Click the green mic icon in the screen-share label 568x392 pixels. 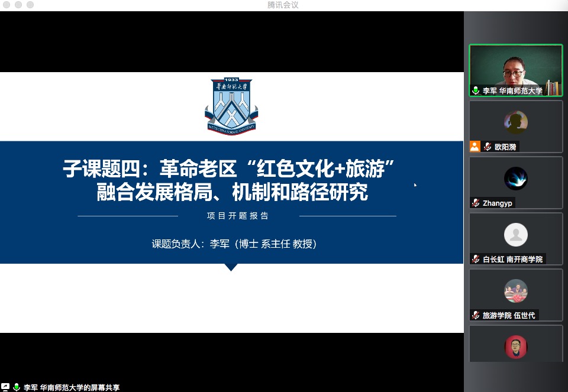pos(17,387)
